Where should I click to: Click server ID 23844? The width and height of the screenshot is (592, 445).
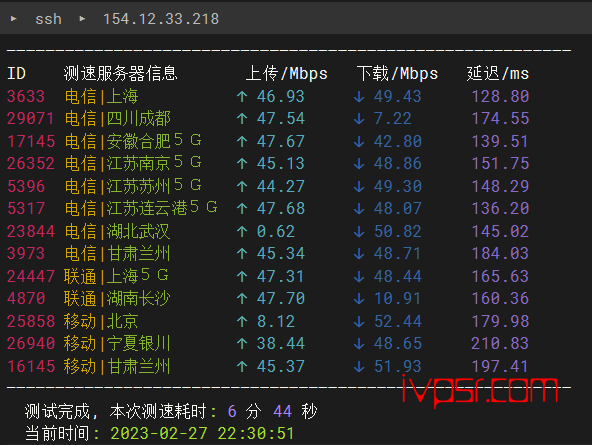pos(31,231)
